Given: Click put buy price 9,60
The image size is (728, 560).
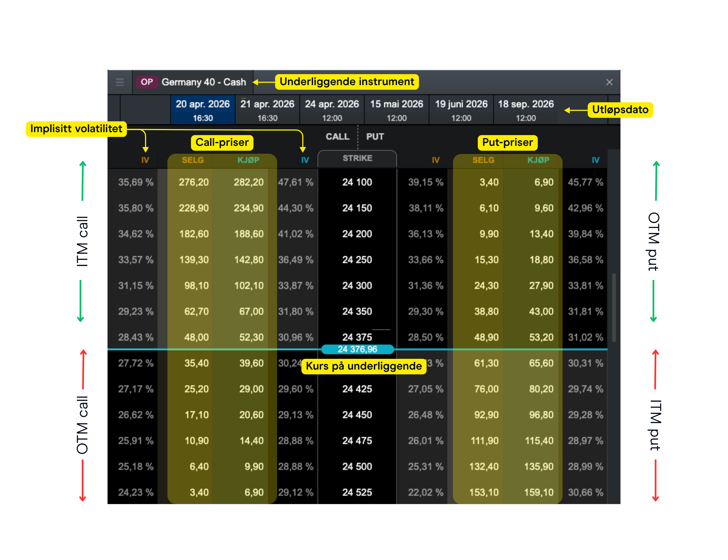Looking at the screenshot, I should [x=544, y=208].
